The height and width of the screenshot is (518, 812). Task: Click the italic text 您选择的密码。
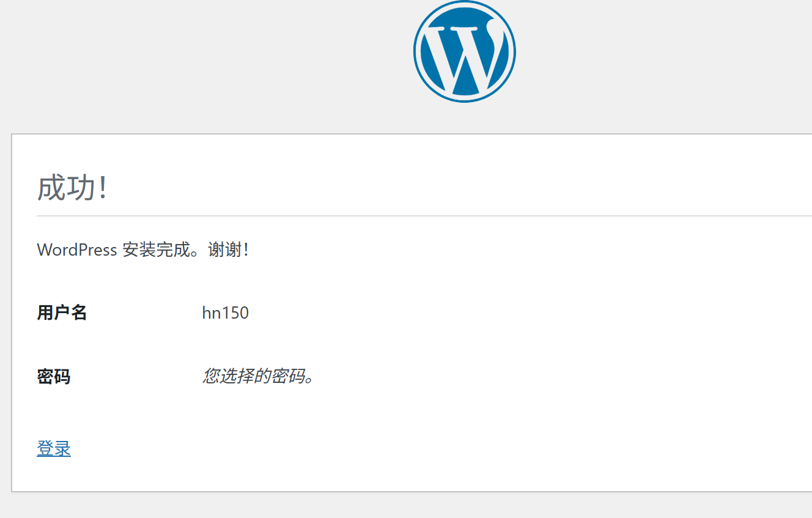coord(259,376)
